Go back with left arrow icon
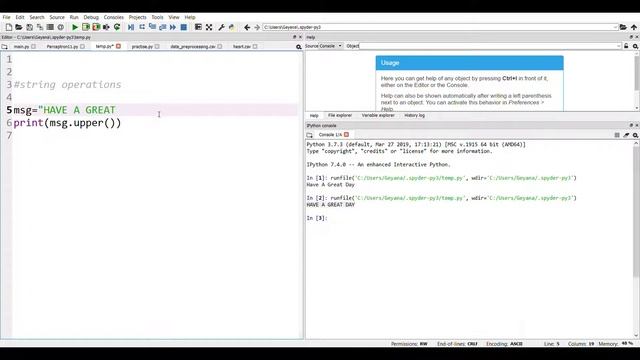The height and width of the screenshot is (360, 640). (x=247, y=27)
